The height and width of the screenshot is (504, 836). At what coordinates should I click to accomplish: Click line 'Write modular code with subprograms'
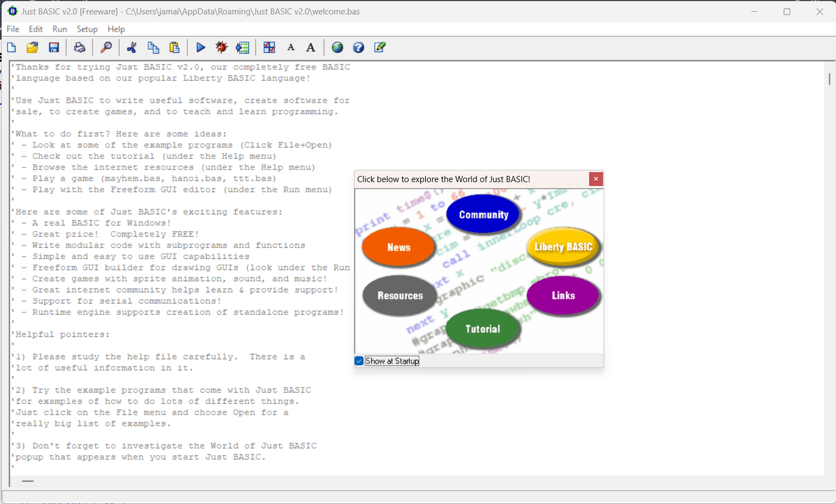[158, 246]
